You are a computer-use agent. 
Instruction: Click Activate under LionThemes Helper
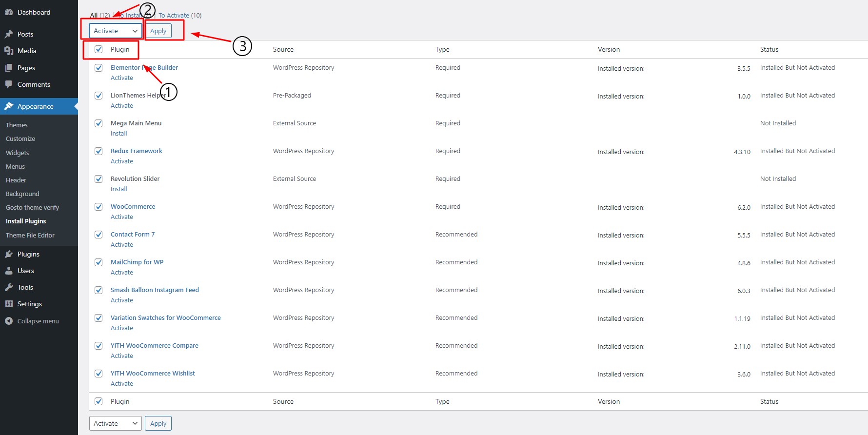click(122, 105)
